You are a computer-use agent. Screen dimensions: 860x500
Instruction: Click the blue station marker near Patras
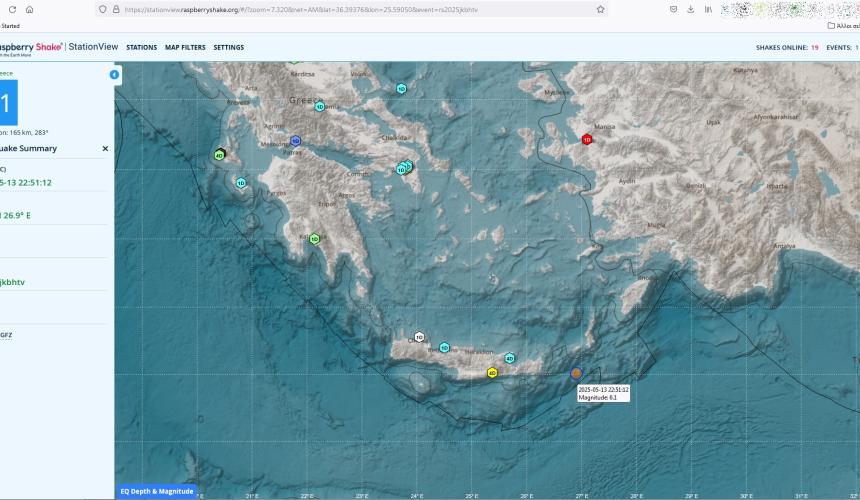[295, 141]
